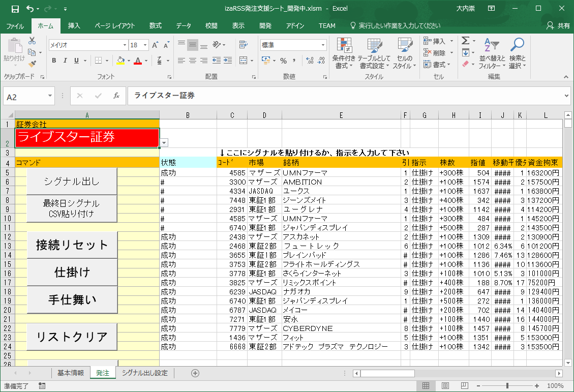Click the Wrap Text icon
Screen dimensions: 574x392
[x=243, y=45]
